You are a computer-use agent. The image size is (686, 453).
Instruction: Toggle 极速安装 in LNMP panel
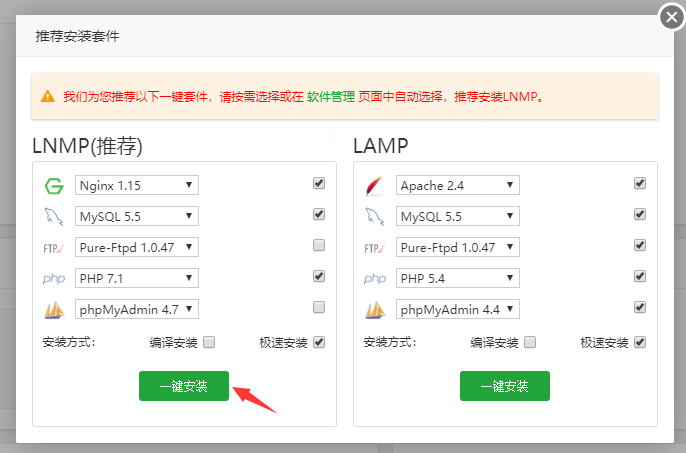coord(319,342)
